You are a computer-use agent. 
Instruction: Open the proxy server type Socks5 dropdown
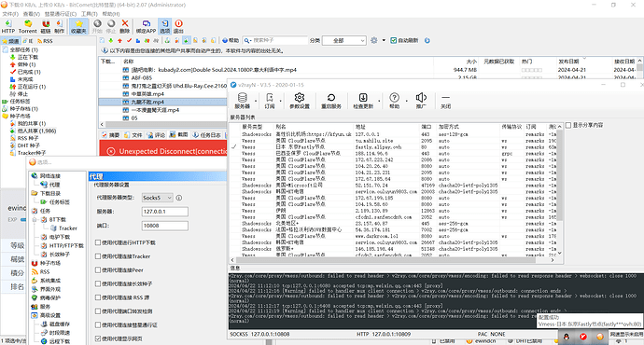[x=158, y=198]
